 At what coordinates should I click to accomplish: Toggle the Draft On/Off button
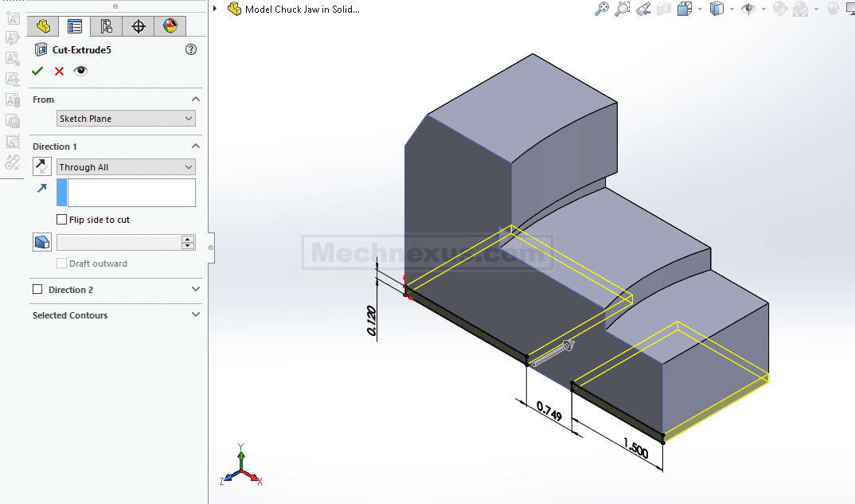[x=42, y=242]
